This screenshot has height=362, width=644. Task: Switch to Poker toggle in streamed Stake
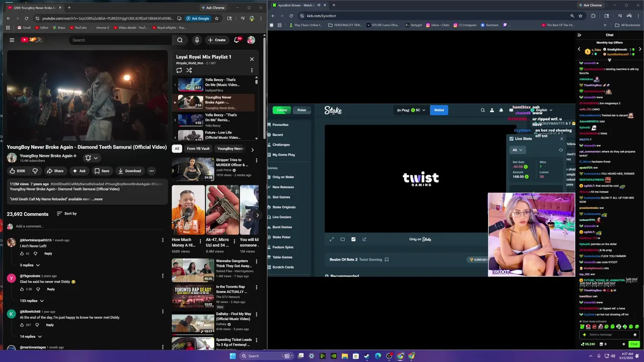click(x=302, y=110)
